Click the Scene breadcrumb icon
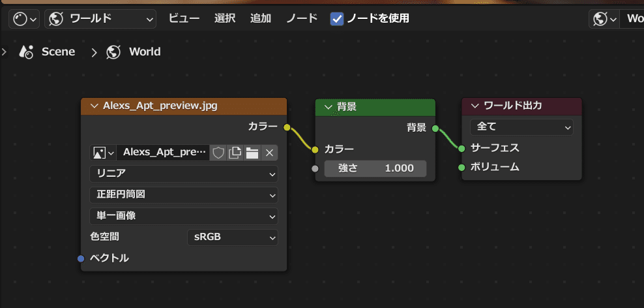This screenshot has height=308, width=644. (26, 52)
